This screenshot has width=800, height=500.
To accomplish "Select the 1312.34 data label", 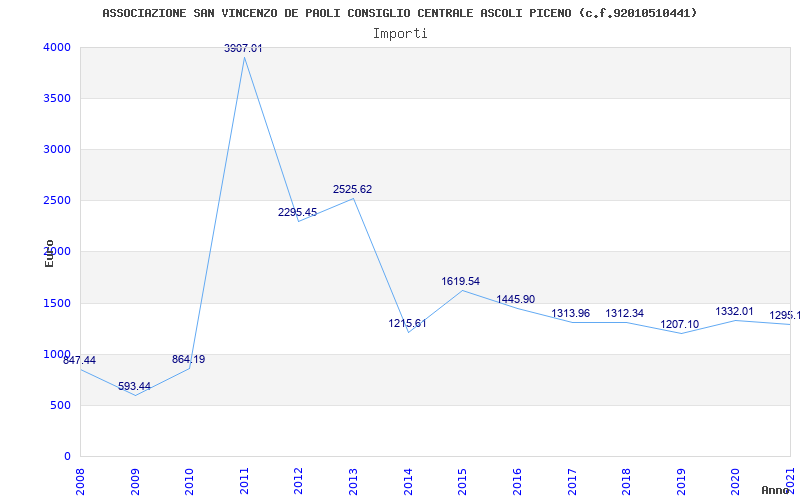I will click(624, 313).
